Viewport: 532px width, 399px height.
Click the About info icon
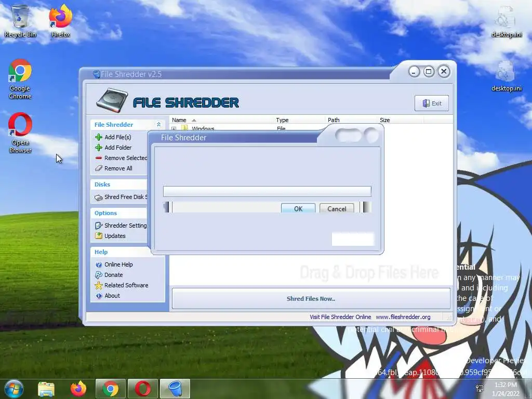click(99, 296)
